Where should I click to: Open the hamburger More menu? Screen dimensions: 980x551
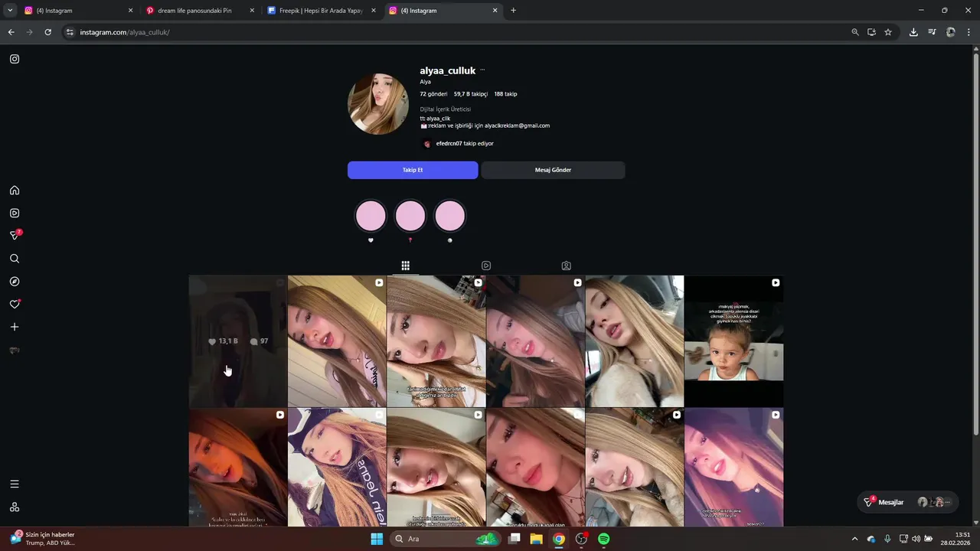tap(15, 484)
